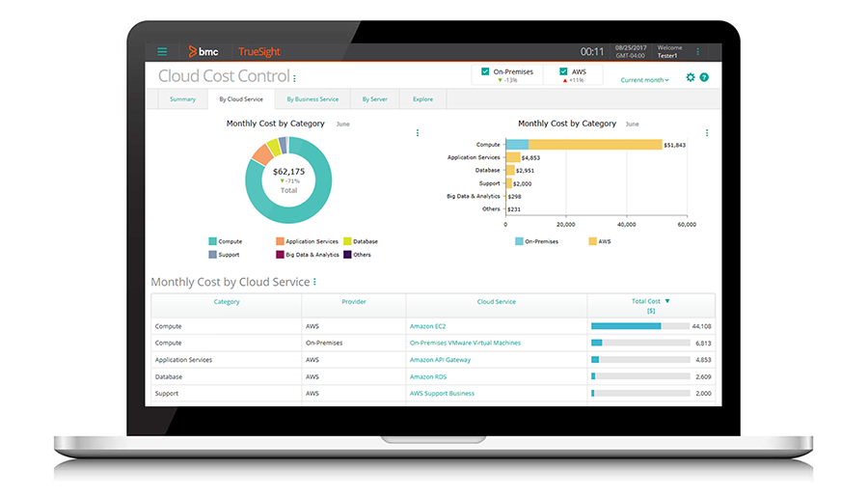Click the Category column header

point(227,302)
